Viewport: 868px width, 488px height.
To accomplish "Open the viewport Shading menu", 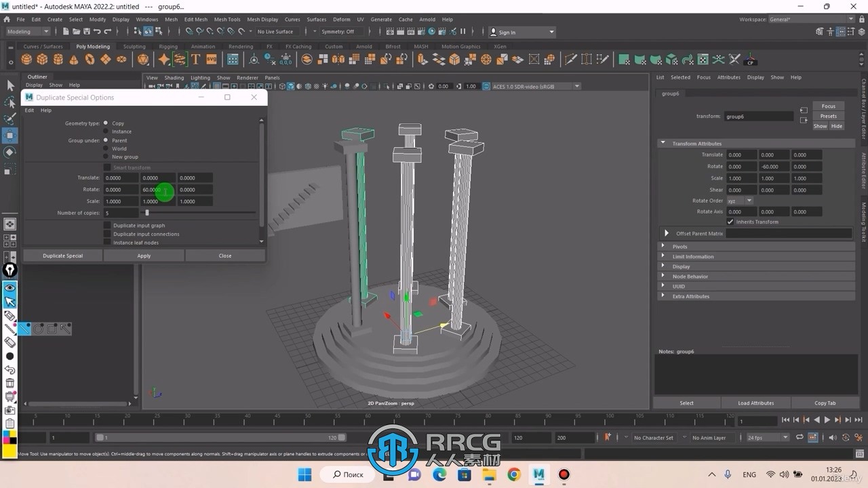I will coord(174,78).
